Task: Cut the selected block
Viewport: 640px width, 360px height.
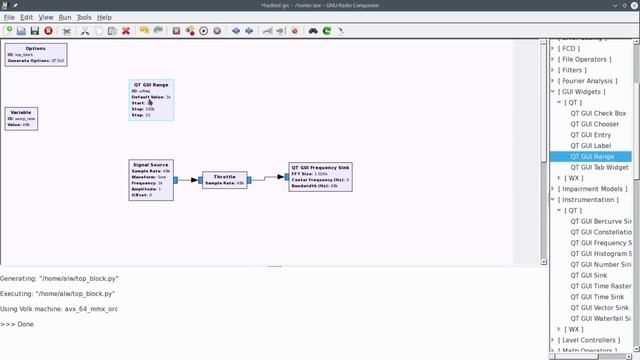Action: pos(85,31)
